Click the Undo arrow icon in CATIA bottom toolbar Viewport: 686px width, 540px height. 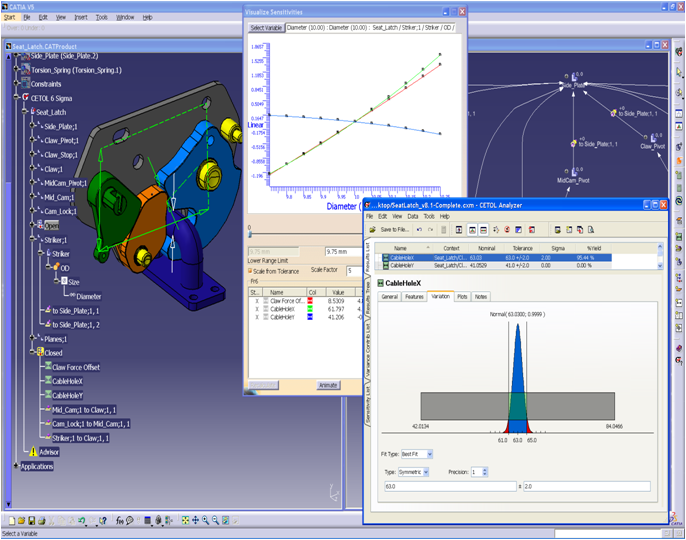[x=82, y=520]
